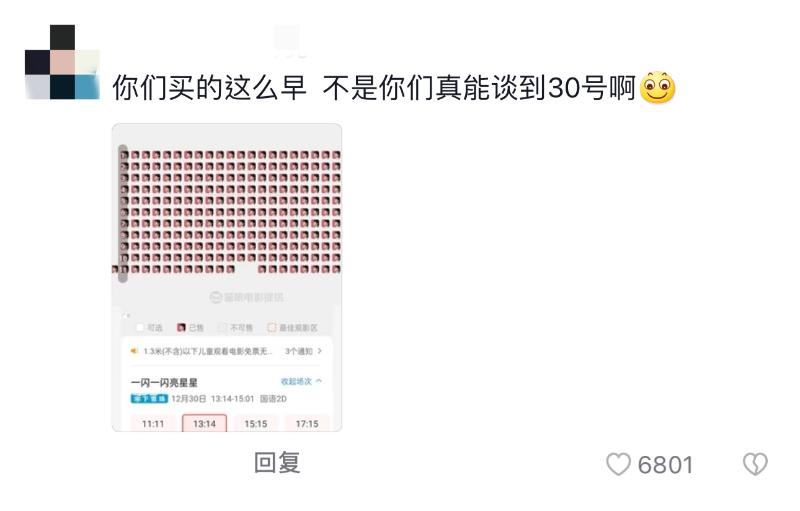Screen dimensions: 800x511
Task: Click the 6801 like count
Action: pyautogui.click(x=665, y=465)
